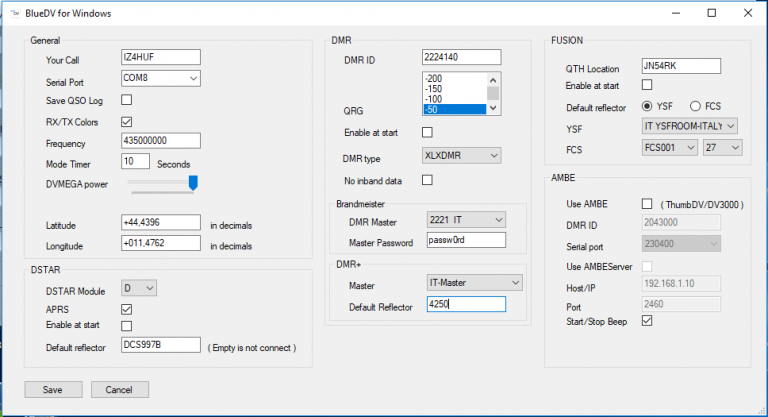Screen dimensions: 768x417
Task: Click the Mode Timer seconds field
Action: pos(135,161)
